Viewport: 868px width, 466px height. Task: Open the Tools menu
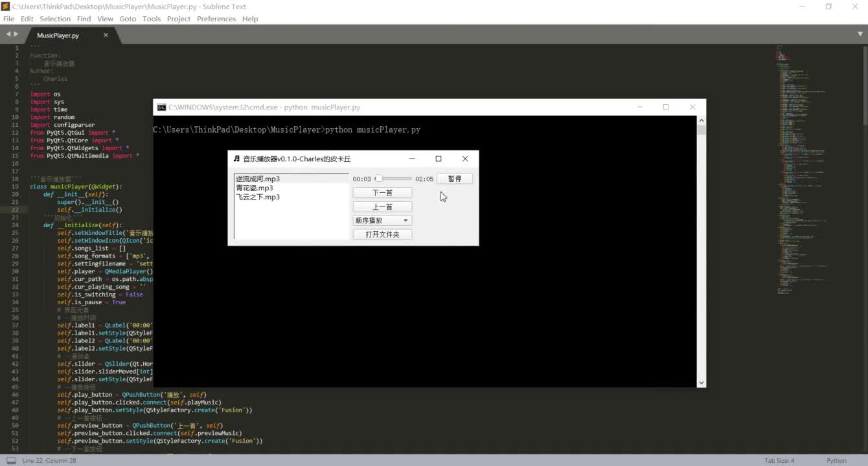click(x=152, y=19)
